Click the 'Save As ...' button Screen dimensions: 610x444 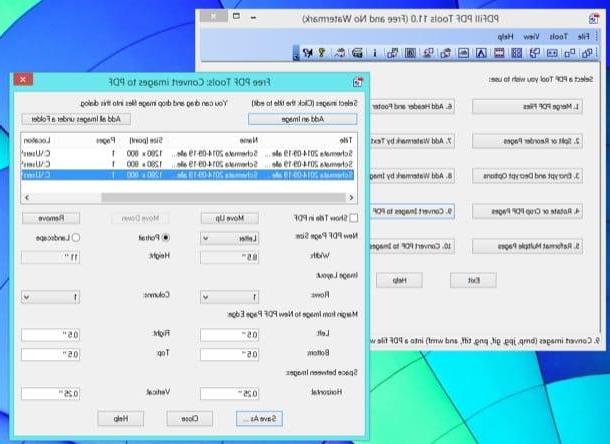(259, 419)
